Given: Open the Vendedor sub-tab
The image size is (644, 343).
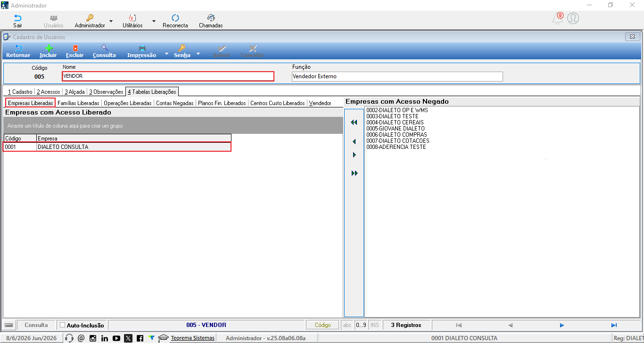Looking at the screenshot, I should (x=320, y=103).
